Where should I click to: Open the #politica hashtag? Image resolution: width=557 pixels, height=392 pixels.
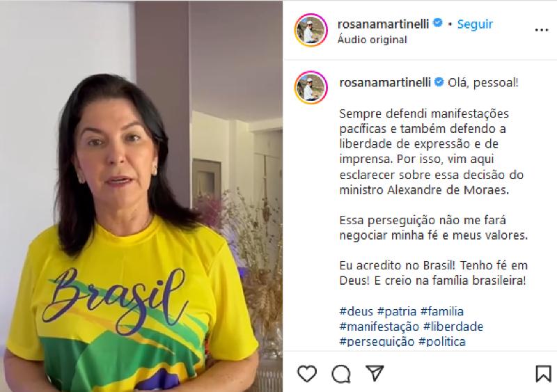coord(442,342)
